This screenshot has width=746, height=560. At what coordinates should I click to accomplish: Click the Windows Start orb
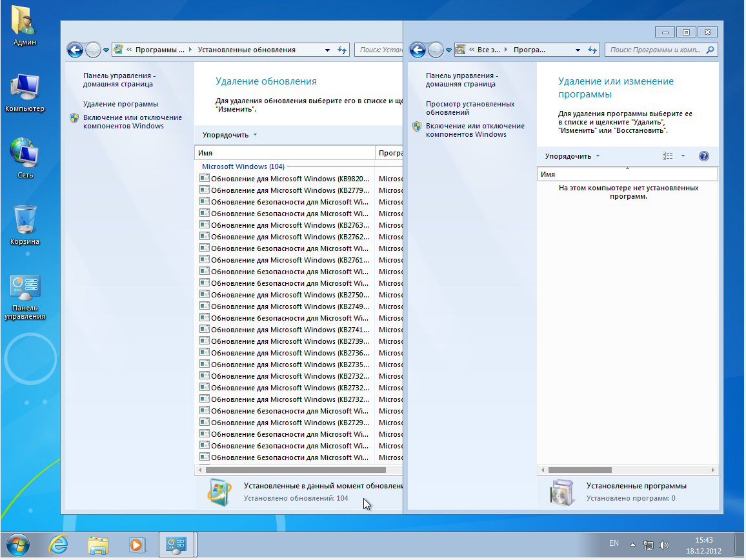pos(17,545)
